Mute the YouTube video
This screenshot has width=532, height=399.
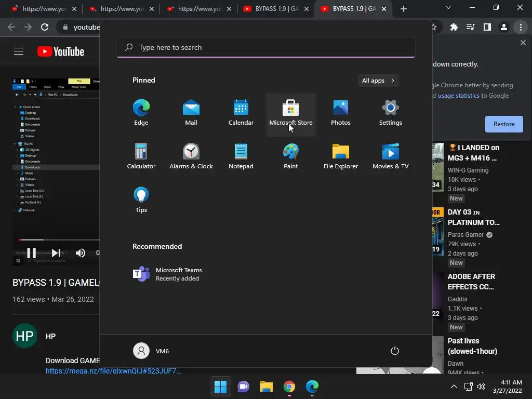(81, 253)
